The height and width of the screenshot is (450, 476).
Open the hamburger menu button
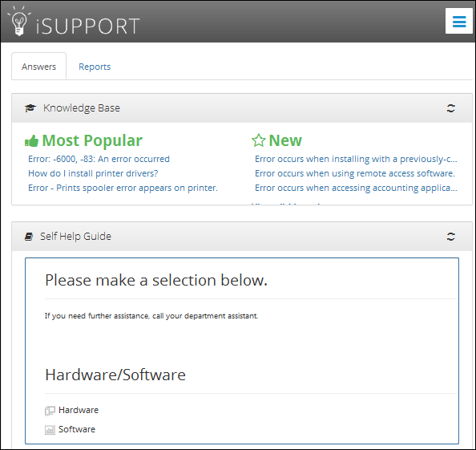point(458,21)
